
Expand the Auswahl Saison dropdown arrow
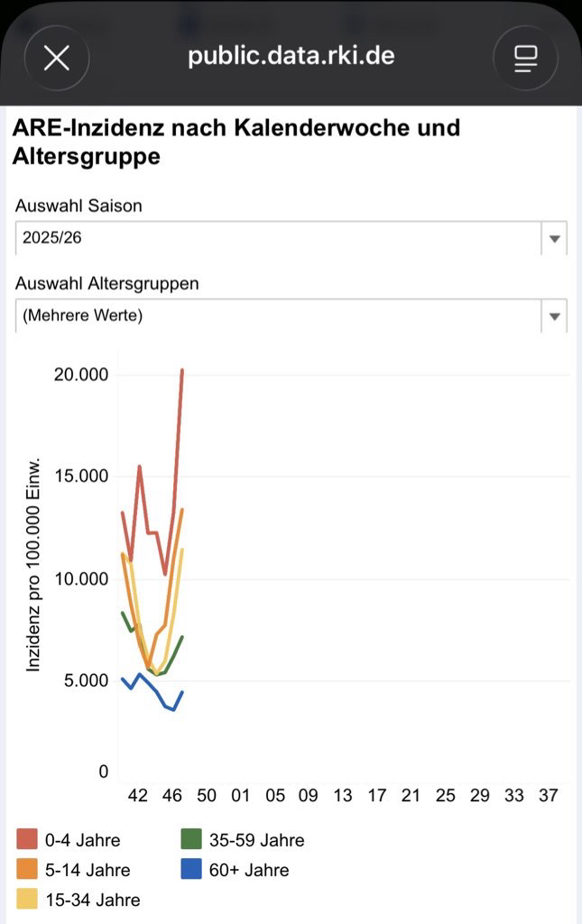554,239
